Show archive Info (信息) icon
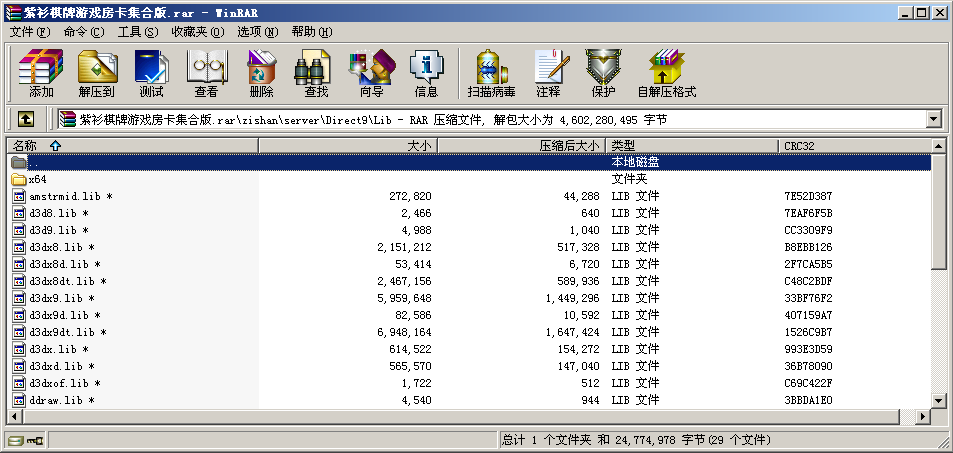953x453 pixels. pyautogui.click(x=426, y=74)
